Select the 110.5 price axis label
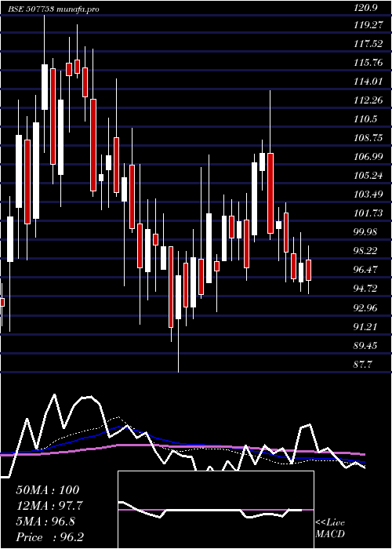Screen dimensions: 392x549 click(365, 119)
